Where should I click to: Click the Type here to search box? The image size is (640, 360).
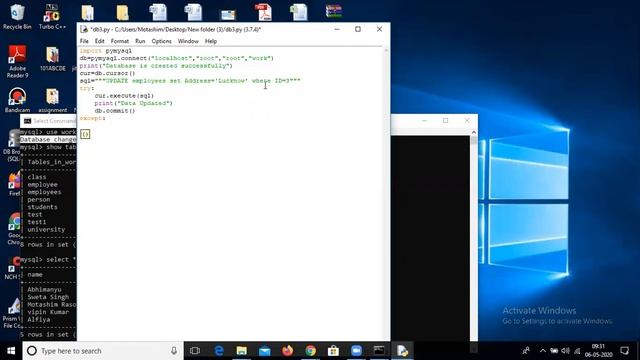pyautogui.click(x=103, y=351)
